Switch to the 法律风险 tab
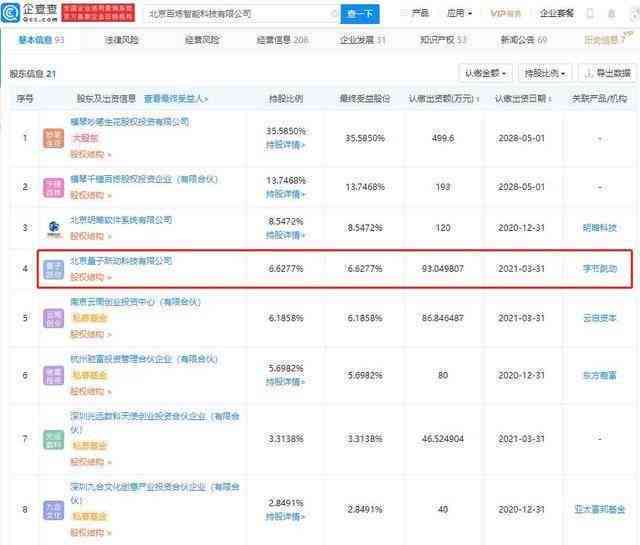 (x=121, y=40)
